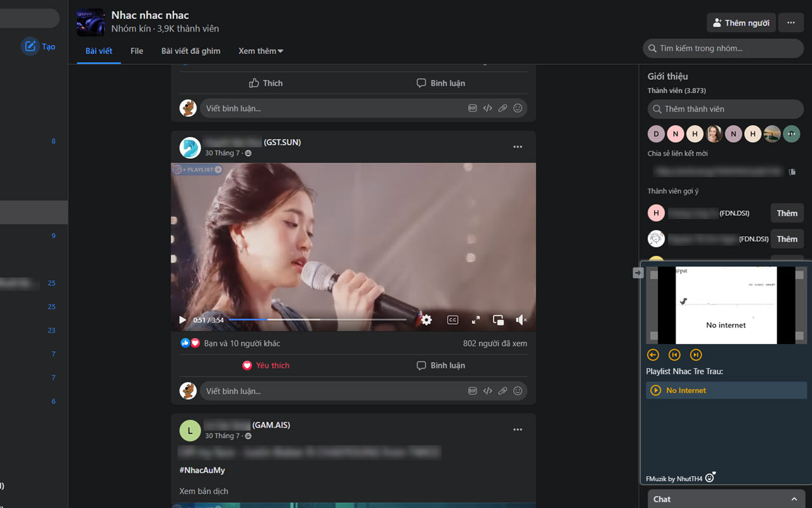Open options menu on the GST.SUN post

518,146
